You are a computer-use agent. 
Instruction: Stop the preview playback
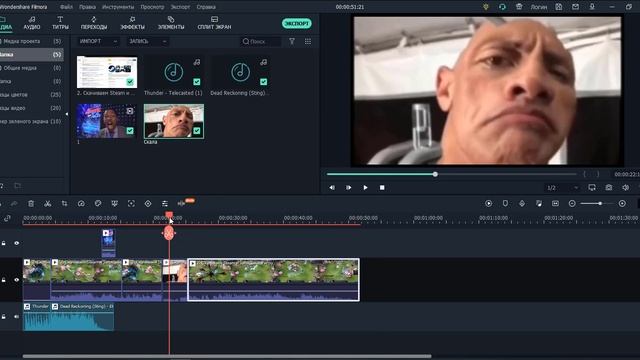382,187
